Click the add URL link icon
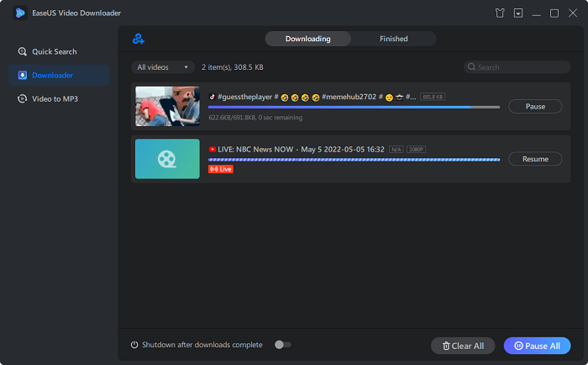The image size is (588, 365). tap(139, 39)
